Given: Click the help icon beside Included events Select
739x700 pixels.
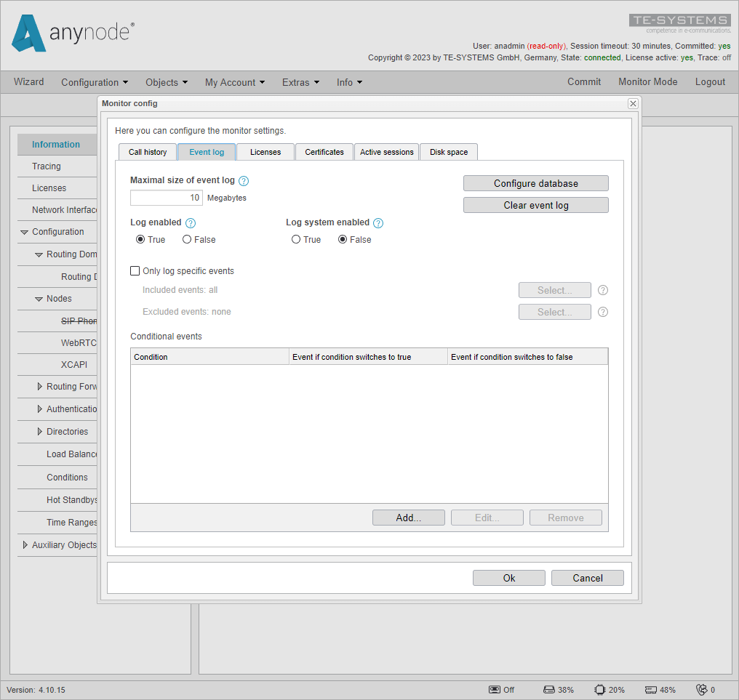Looking at the screenshot, I should click(x=602, y=290).
